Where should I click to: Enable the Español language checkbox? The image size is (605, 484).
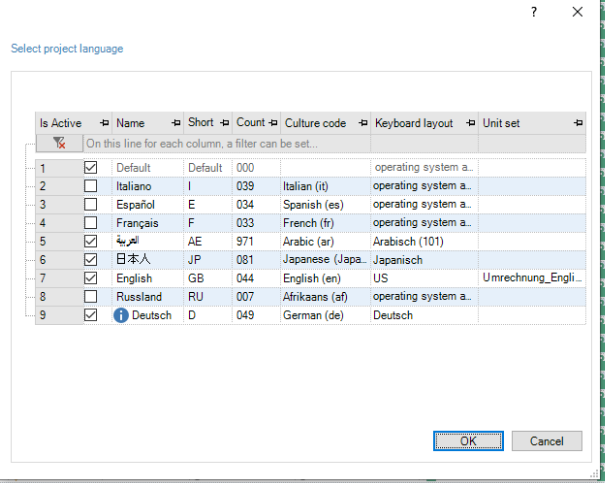point(90,205)
